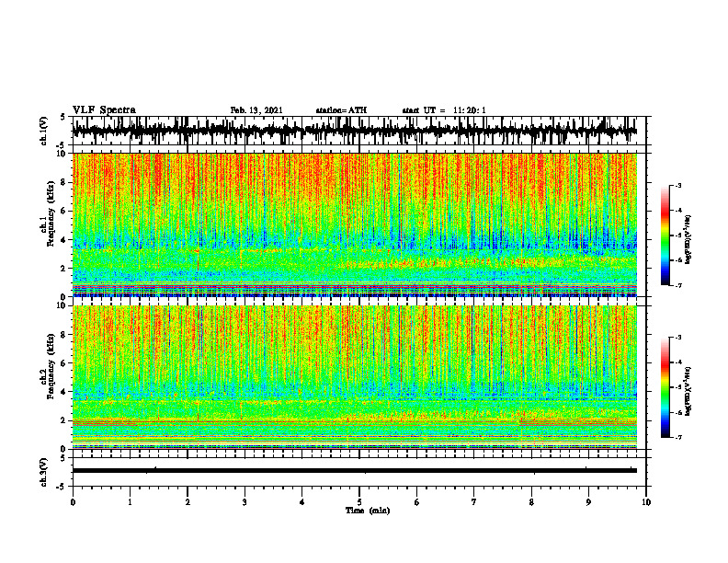Click the "station=ATH" header label

click(x=341, y=110)
